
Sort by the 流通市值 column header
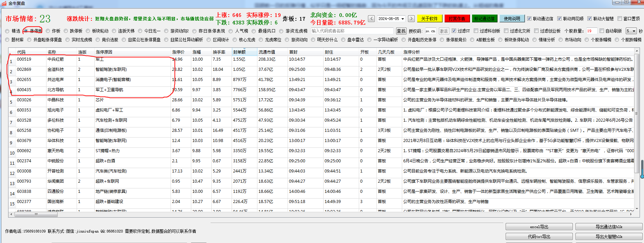point(273,52)
